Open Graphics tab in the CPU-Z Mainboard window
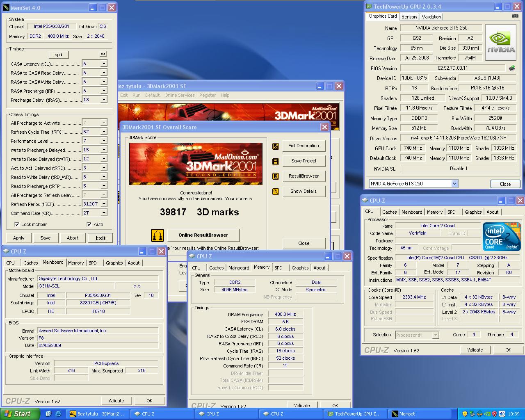This screenshot has height=420, width=525. 114,263
